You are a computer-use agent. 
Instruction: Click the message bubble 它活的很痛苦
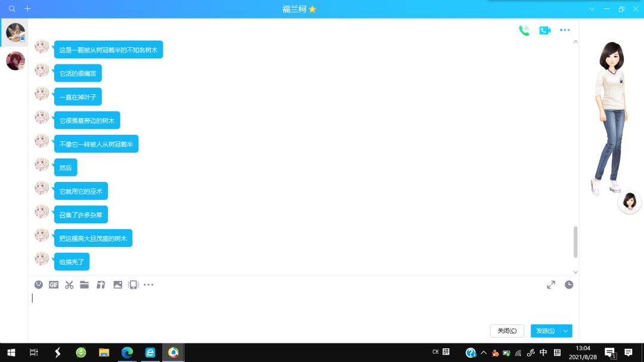(x=78, y=73)
